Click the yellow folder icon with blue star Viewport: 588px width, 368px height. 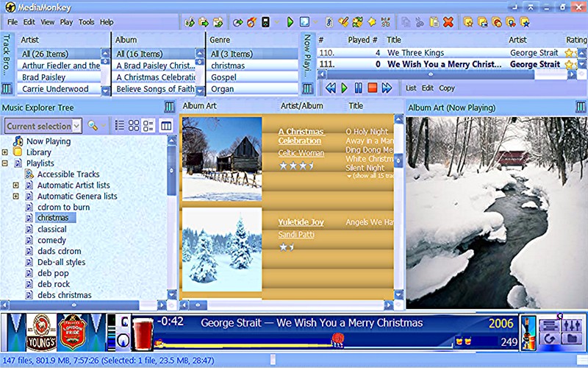pyautogui.click(x=525, y=22)
